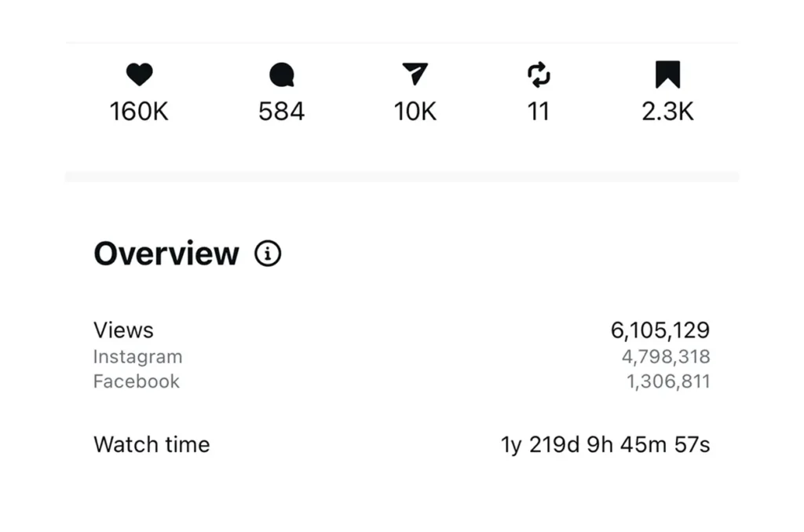The width and height of the screenshot is (804, 532).
Task: Tap the 11 reposts count
Action: coord(538,111)
